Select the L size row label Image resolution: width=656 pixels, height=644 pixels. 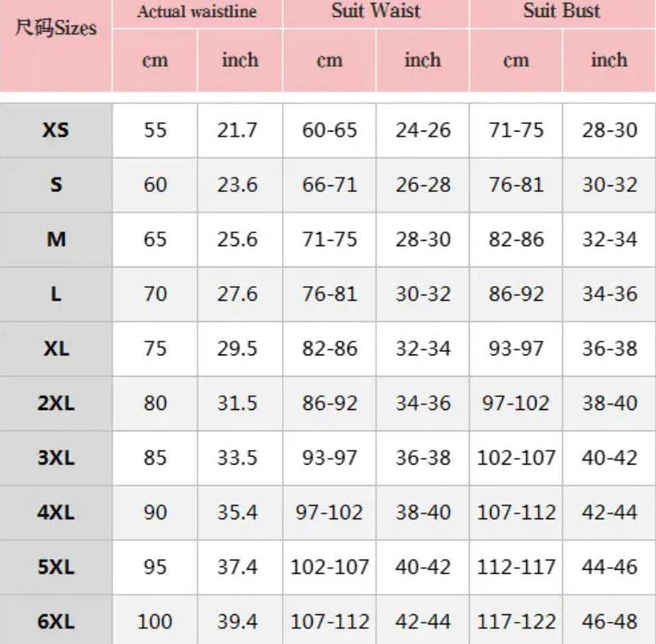point(56,294)
